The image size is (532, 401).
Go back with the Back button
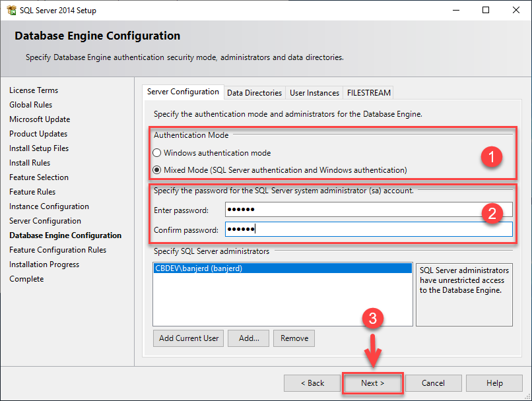tap(312, 383)
